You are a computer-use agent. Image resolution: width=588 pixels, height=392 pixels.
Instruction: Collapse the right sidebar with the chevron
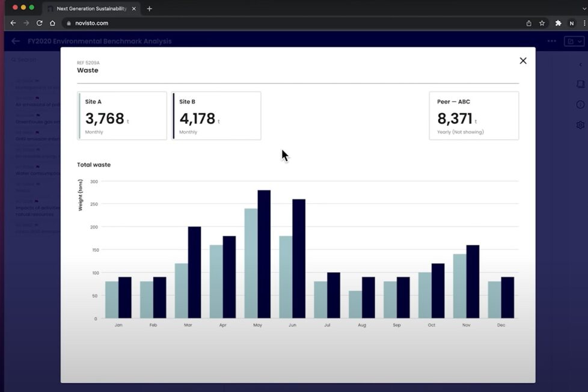pos(580,64)
